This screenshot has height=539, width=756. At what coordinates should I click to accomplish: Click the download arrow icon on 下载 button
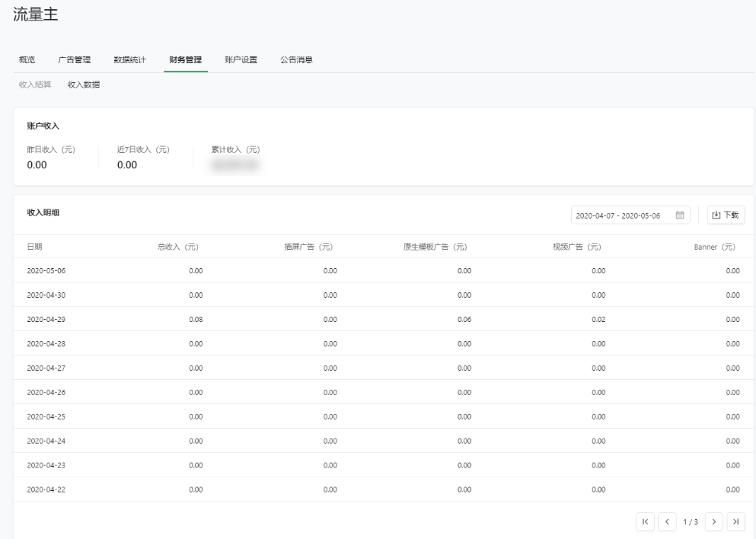click(x=716, y=215)
